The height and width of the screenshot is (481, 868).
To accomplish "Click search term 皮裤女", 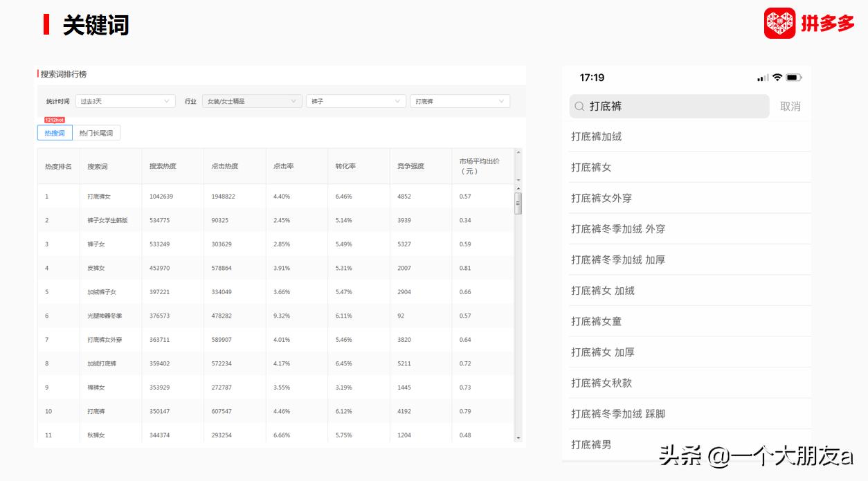I will [97, 268].
